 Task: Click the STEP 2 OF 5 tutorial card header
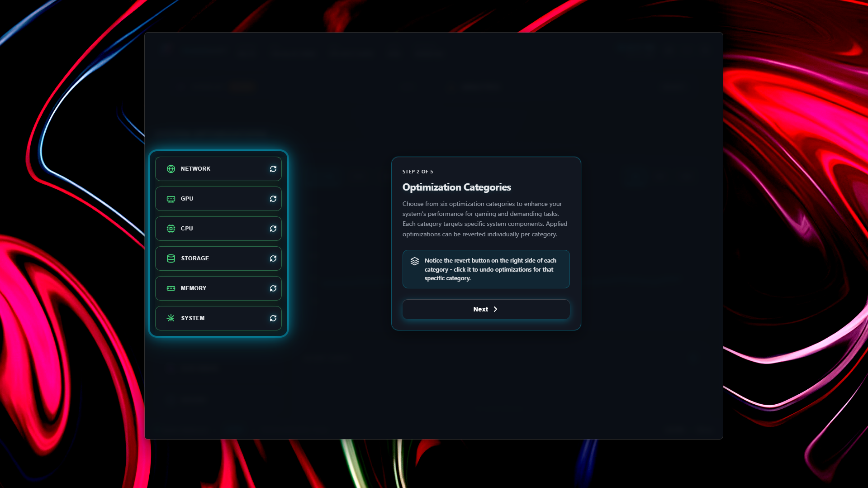pos(417,172)
